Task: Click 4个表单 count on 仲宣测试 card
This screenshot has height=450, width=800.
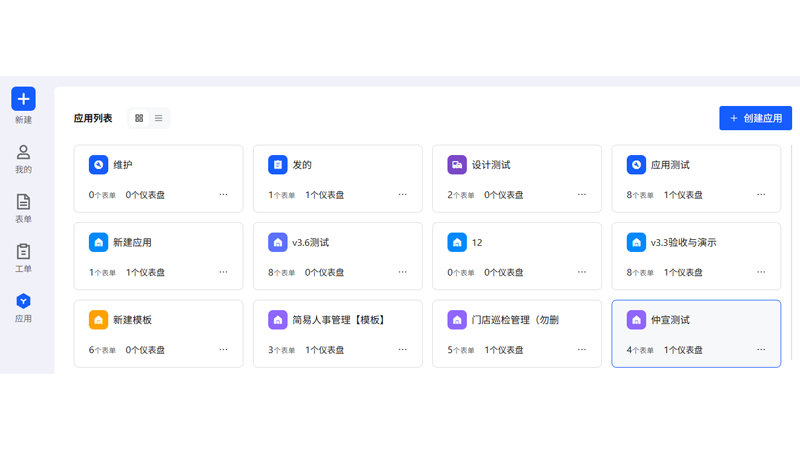Action: 640,350
